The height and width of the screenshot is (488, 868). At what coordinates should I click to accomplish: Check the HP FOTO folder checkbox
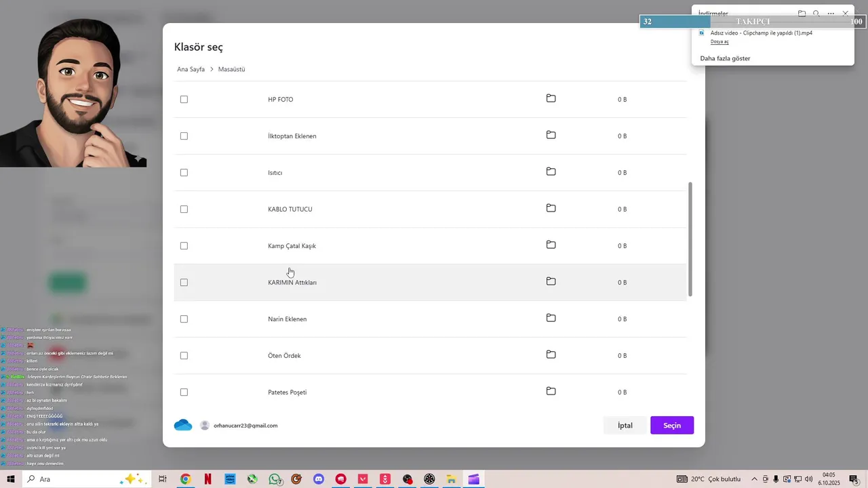click(x=184, y=99)
